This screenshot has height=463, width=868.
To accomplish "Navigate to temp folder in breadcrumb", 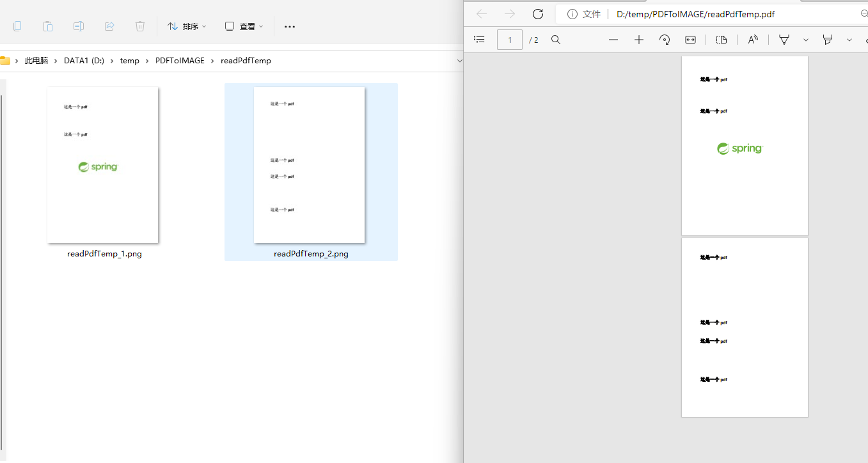I will pyautogui.click(x=129, y=61).
